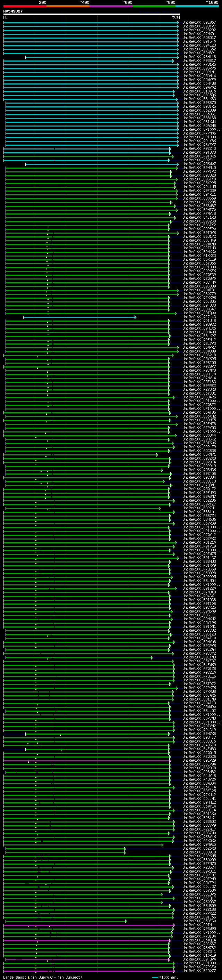Image resolution: width=222 pixels, height=980 pixels.
Task: Click the orange segment of the identity color scale
Action: [68, 6]
